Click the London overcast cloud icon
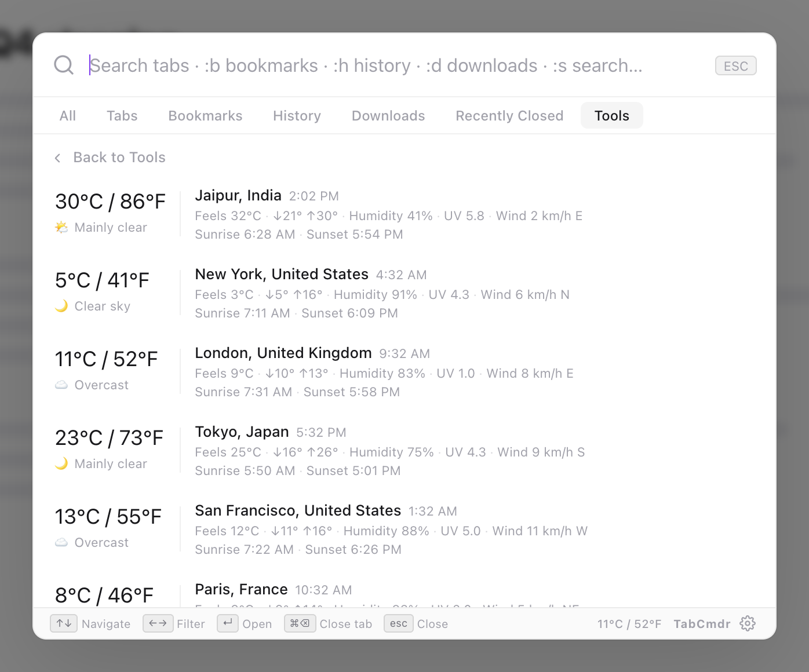Screen dimensions: 809x672 click(61, 385)
